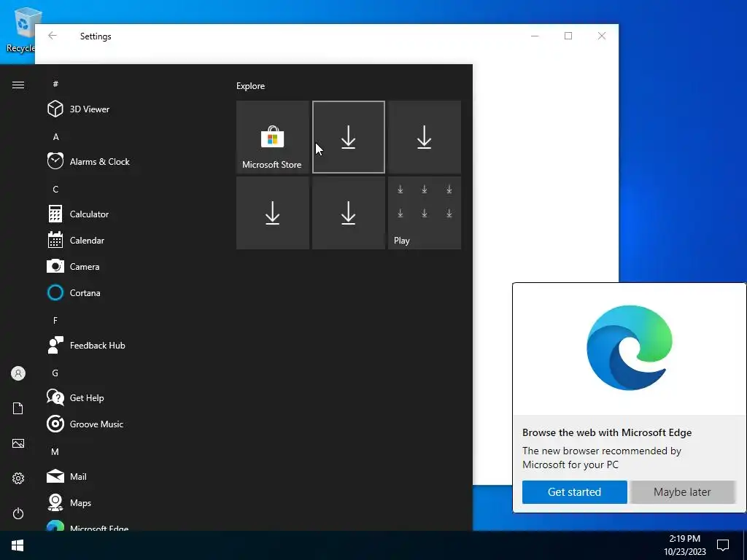Image resolution: width=747 pixels, height=560 pixels.
Task: Click the Windows Start button on taskbar
Action: pyautogui.click(x=18, y=545)
